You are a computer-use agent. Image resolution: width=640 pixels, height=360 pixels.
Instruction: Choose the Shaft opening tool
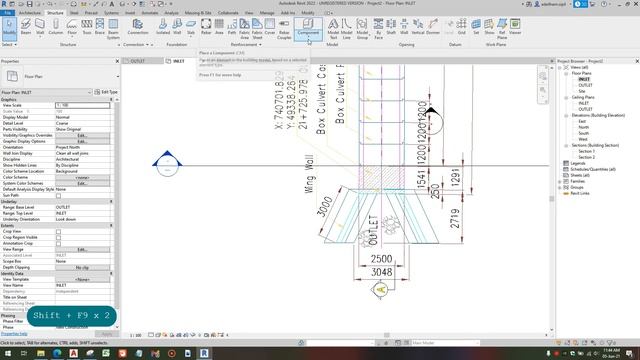point(391,27)
